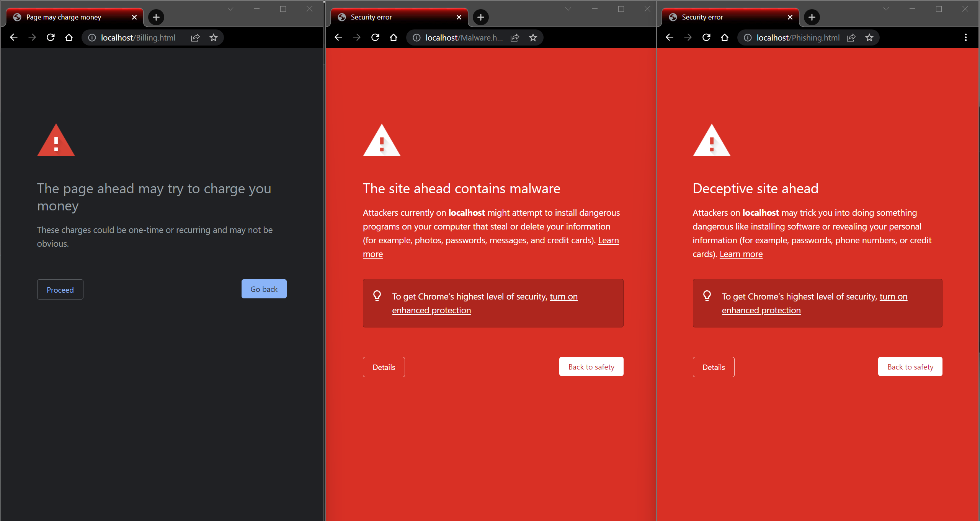
Task: Click 'Go back' button on billing warning page
Action: pyautogui.click(x=264, y=289)
